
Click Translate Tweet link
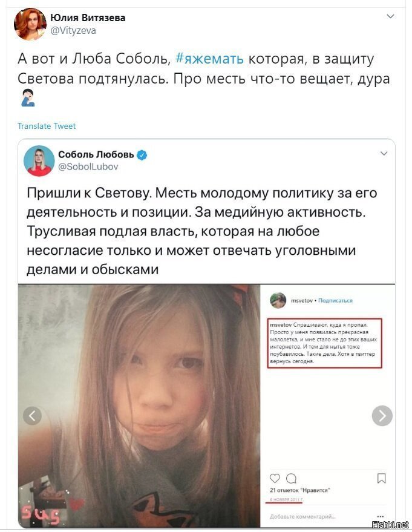47,126
